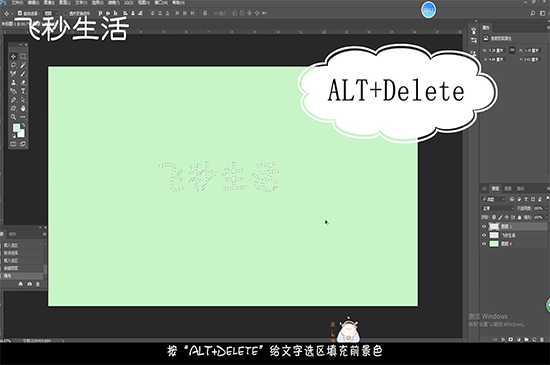The width and height of the screenshot is (550, 365).
Task: Select the Move tool in the toolbox
Action: coord(13,56)
